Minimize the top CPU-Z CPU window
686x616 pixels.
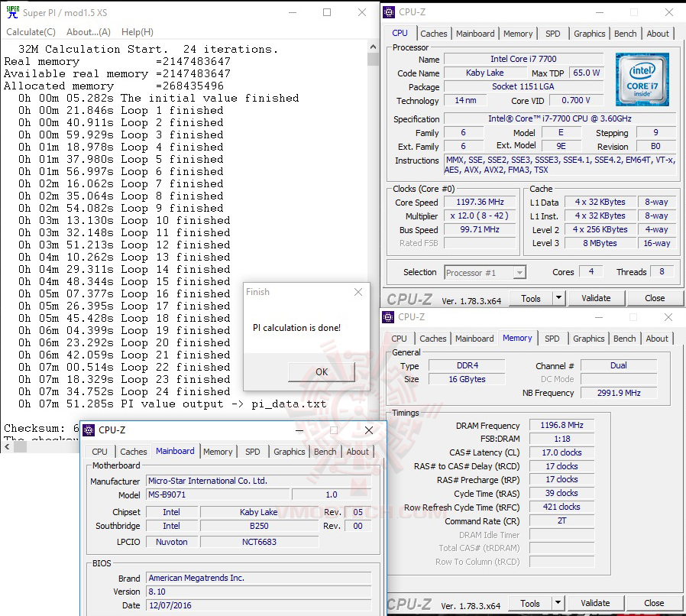click(600, 12)
